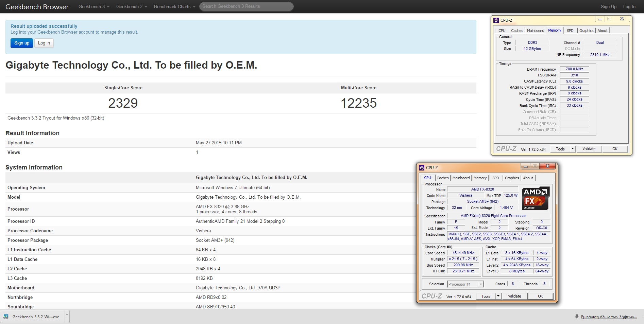Viewport: 644px width, 324px height.
Task: Open Graphics tab in CPU window
Action: tap(512, 178)
